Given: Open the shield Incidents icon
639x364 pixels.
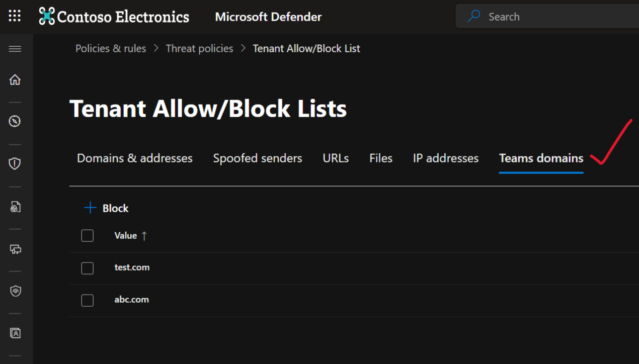Looking at the screenshot, I should pyautogui.click(x=15, y=163).
